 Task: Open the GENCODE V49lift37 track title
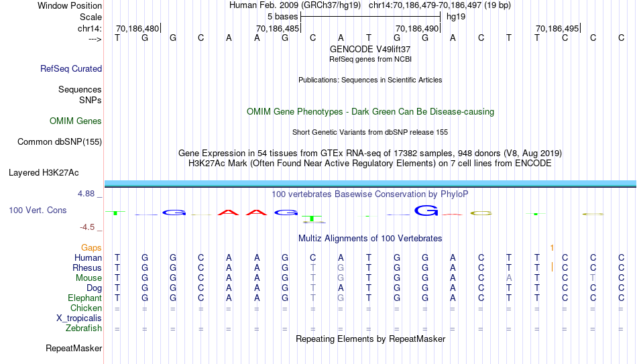click(x=370, y=49)
